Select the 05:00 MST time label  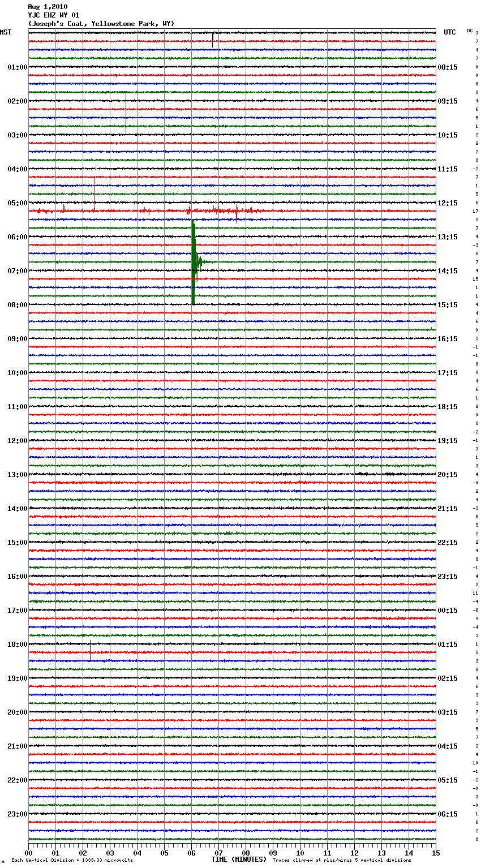point(18,203)
